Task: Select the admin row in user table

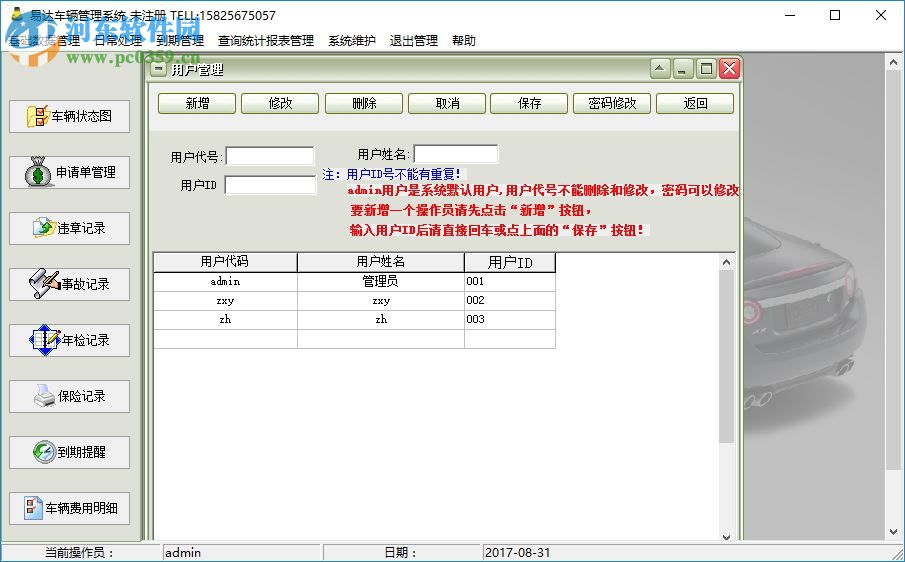Action: click(354, 282)
